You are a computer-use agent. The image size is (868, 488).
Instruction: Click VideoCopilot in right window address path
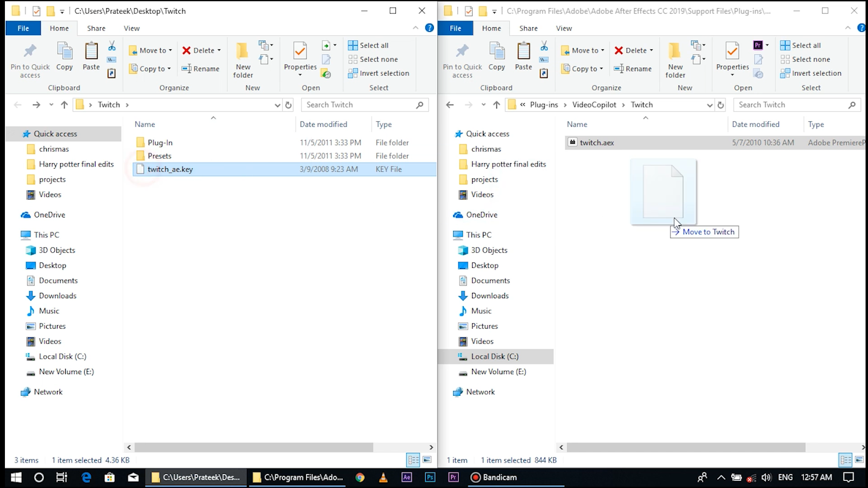click(x=594, y=105)
